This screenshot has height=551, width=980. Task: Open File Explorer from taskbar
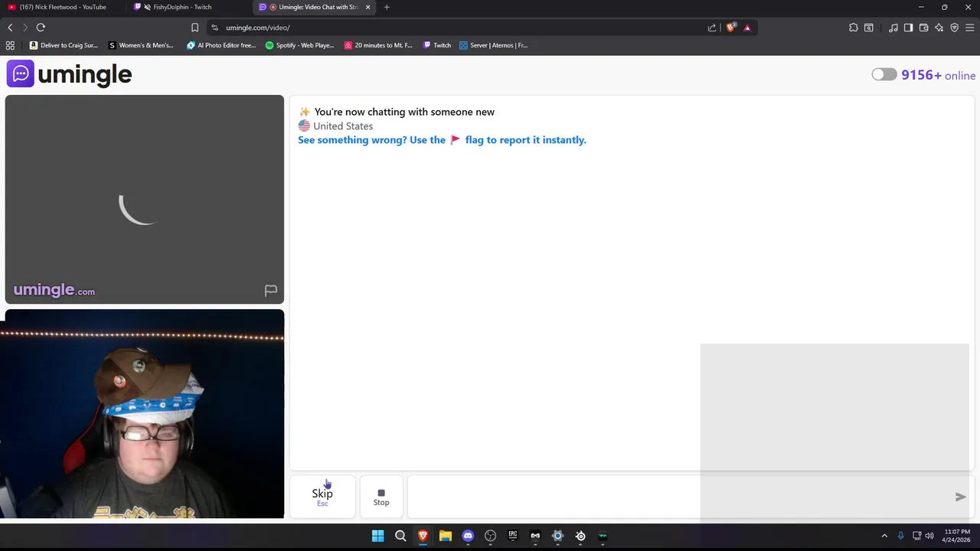pyautogui.click(x=445, y=536)
